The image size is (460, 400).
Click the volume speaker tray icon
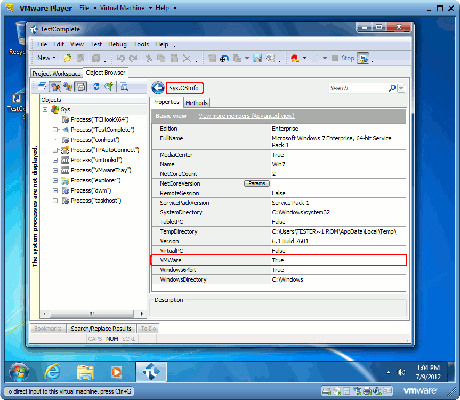tap(401, 372)
